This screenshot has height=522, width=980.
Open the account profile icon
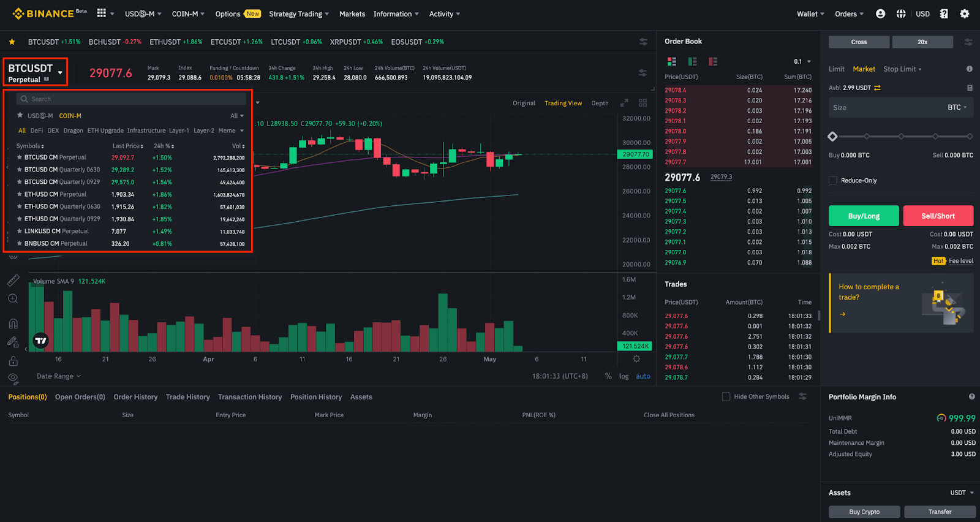880,13
